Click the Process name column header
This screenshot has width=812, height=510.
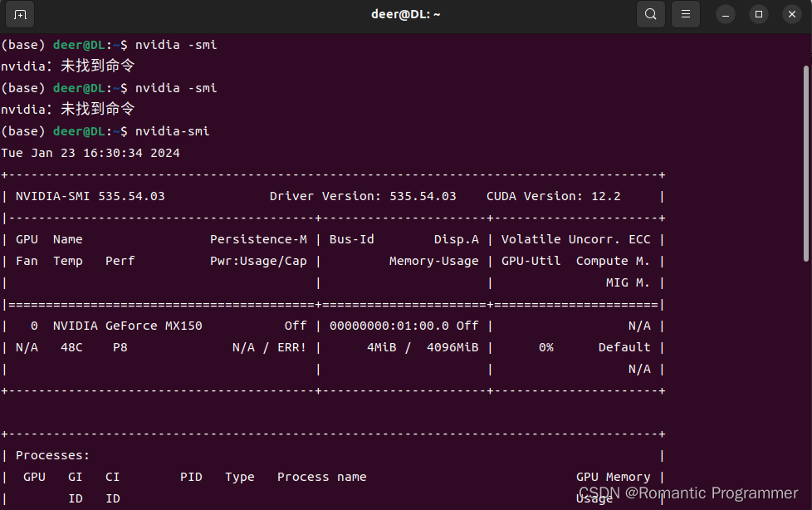click(321, 477)
